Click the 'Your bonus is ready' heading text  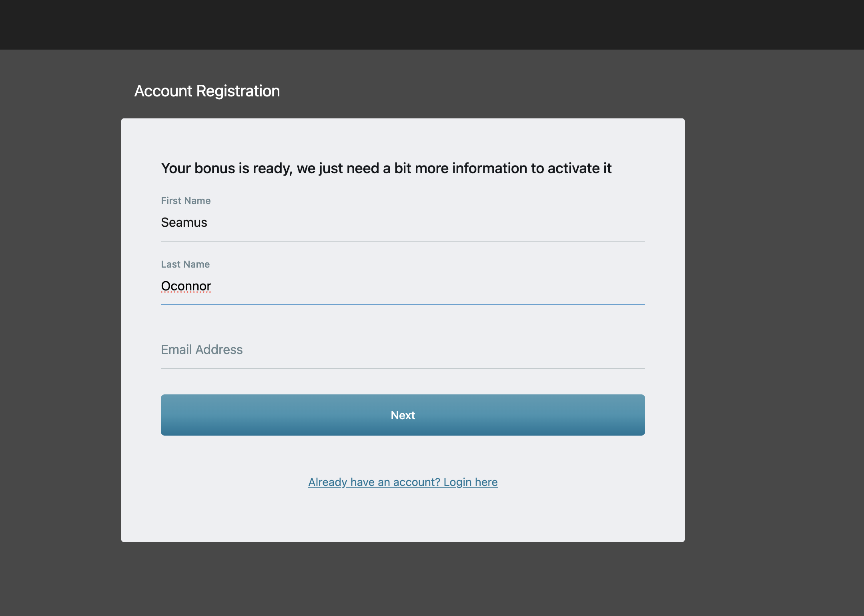(386, 168)
